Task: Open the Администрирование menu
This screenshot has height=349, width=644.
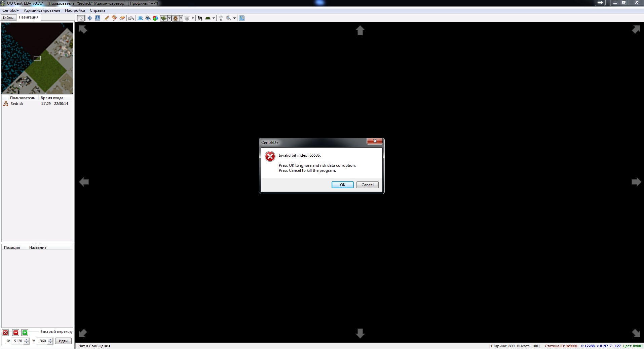Action: tap(42, 10)
